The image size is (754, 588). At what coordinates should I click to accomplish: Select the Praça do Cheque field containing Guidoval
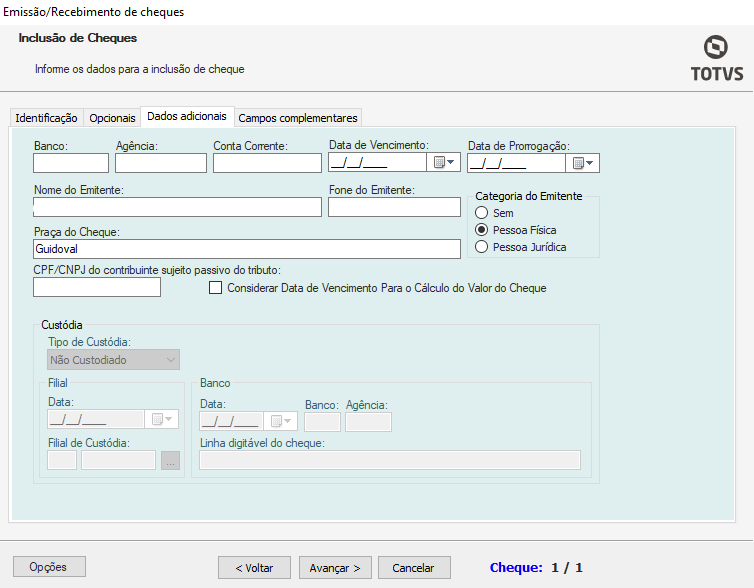coord(246,249)
